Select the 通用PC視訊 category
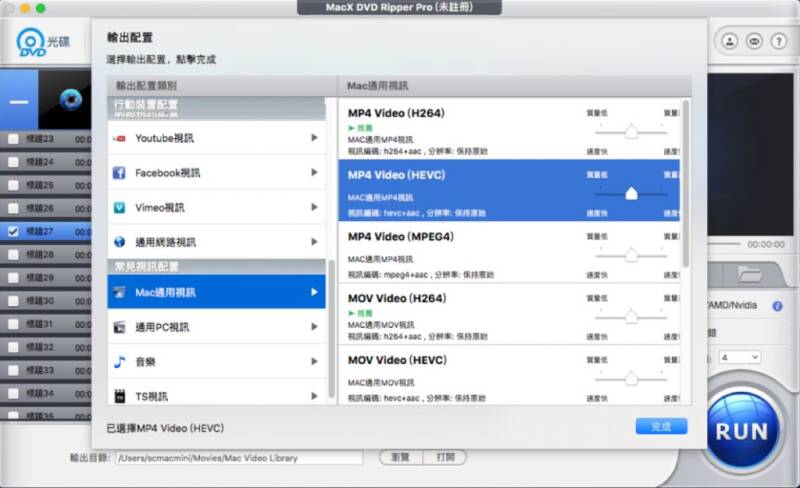Viewport: 800px width, 488px height. 216,327
